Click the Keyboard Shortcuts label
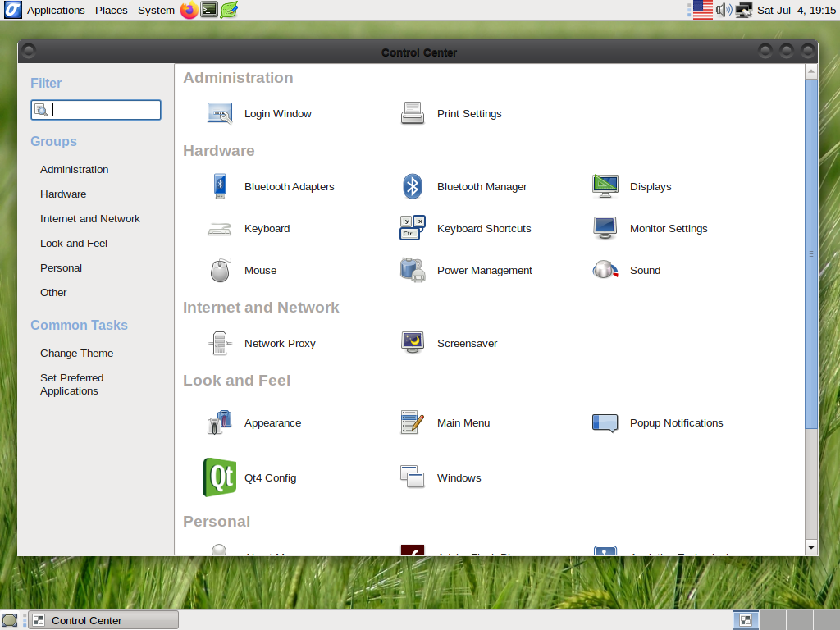Viewport: 840px width, 630px height. click(x=484, y=228)
